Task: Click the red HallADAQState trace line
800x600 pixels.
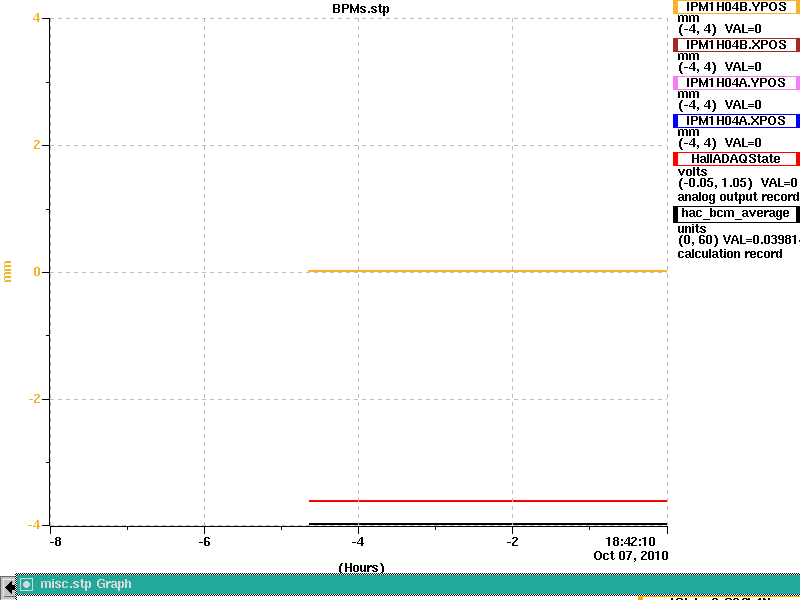Action: (x=487, y=501)
